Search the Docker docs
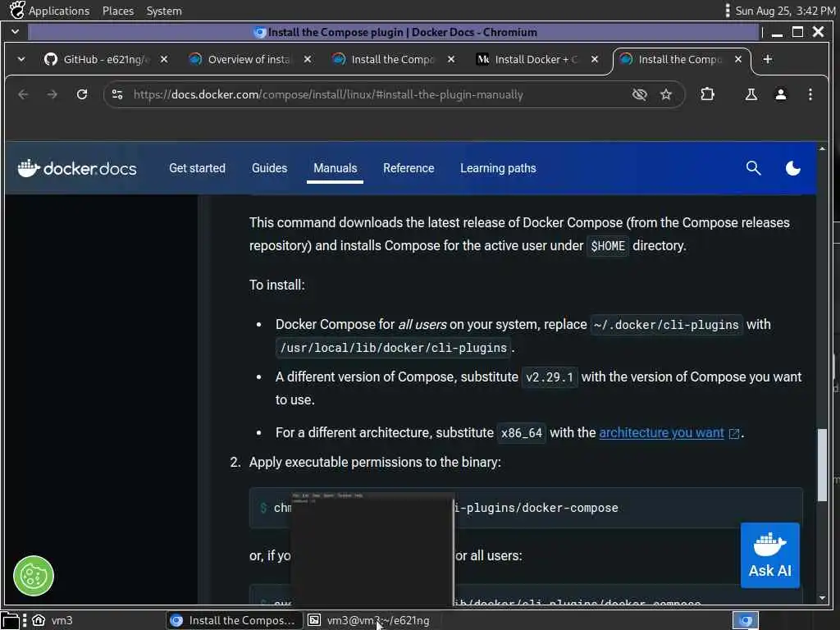840x630 pixels. 753,168
